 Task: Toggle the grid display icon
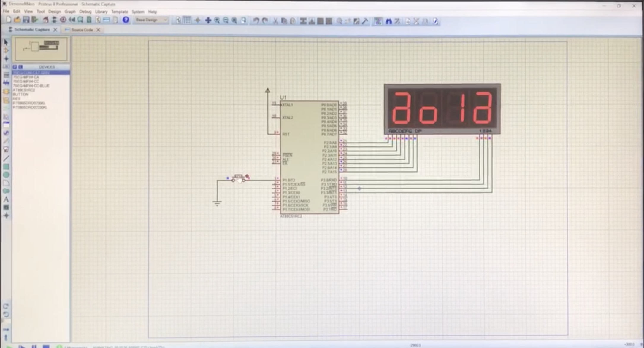[187, 20]
